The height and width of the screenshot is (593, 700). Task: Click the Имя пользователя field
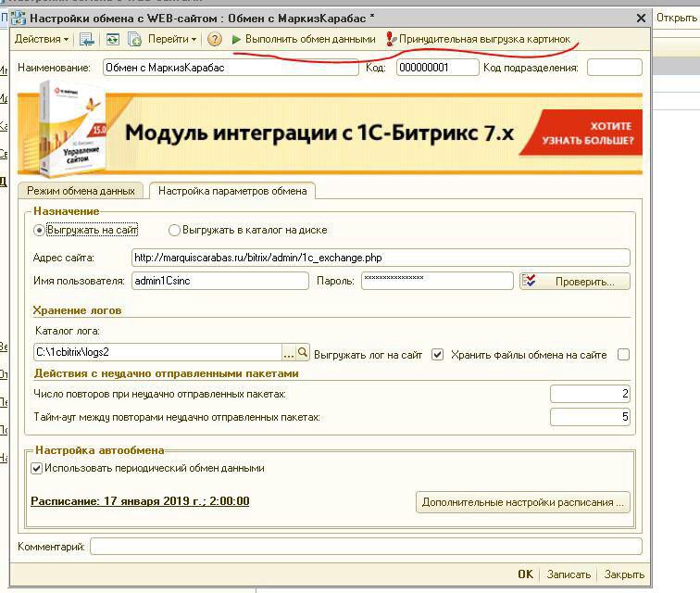coord(219,281)
